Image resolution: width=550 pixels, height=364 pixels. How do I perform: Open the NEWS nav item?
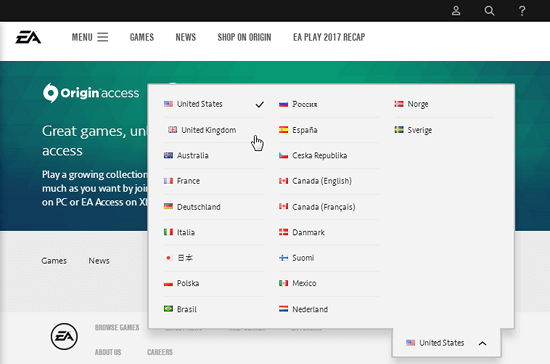click(x=186, y=37)
